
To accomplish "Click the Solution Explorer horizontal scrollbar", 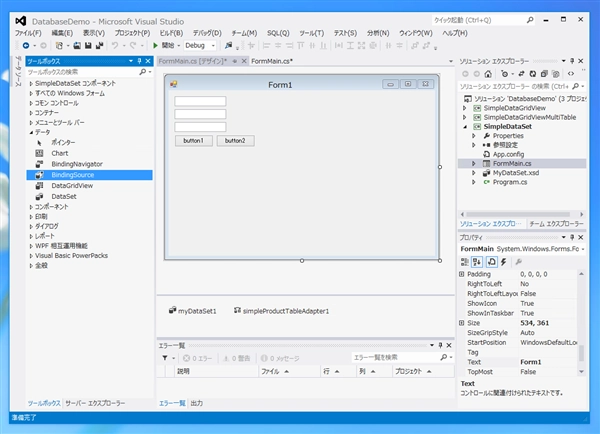I will [518, 214].
